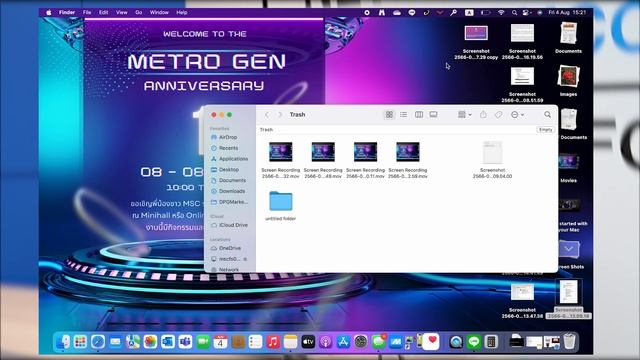Screen dimensions: 640x360
Task: Switch Finder to column view
Action: [x=419, y=115]
